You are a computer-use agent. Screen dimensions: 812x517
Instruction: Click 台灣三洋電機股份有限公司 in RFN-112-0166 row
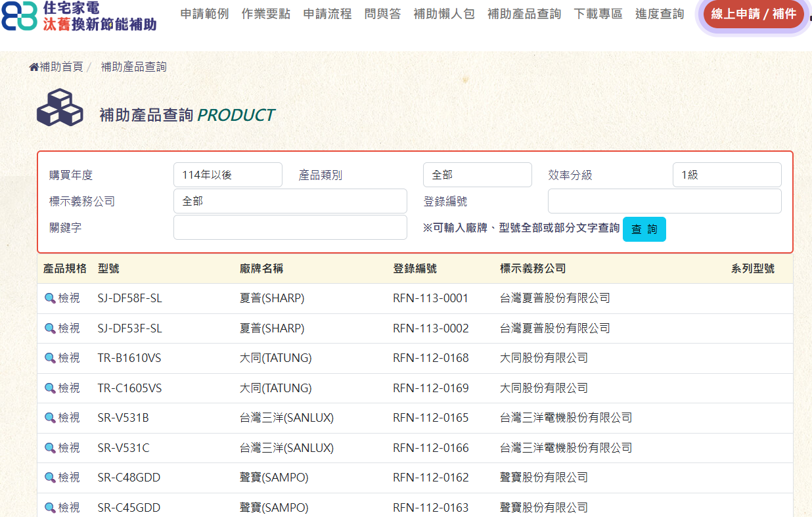tap(566, 448)
